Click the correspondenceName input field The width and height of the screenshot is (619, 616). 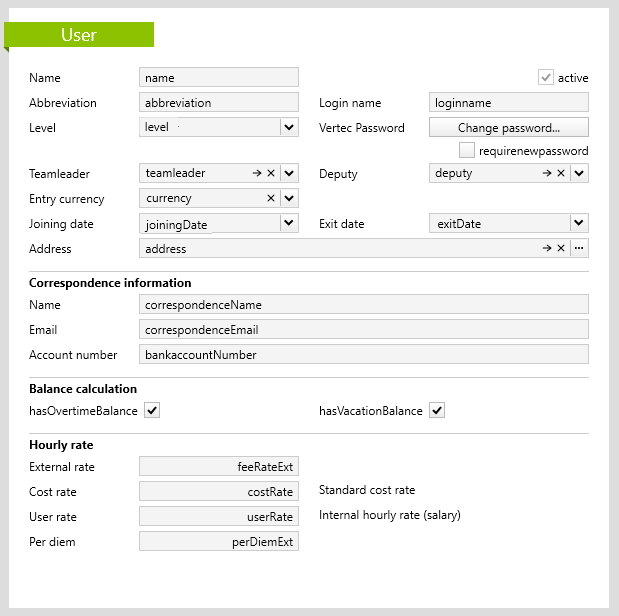pyautogui.click(x=364, y=304)
